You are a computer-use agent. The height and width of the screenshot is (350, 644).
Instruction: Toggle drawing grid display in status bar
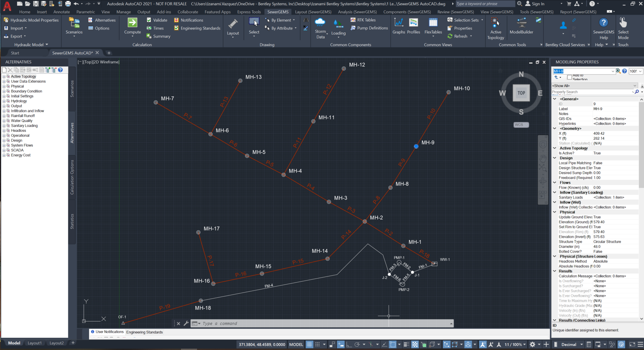tap(309, 344)
